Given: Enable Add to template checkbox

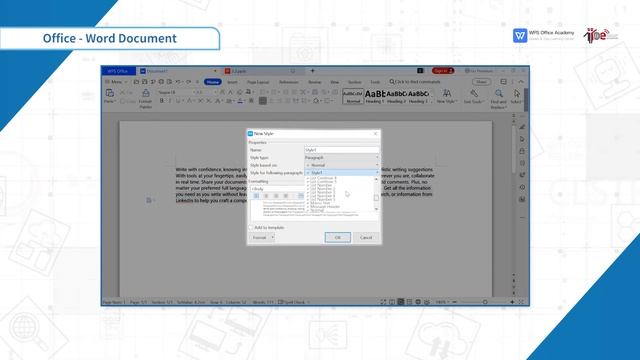Looking at the screenshot, I should pos(251,227).
